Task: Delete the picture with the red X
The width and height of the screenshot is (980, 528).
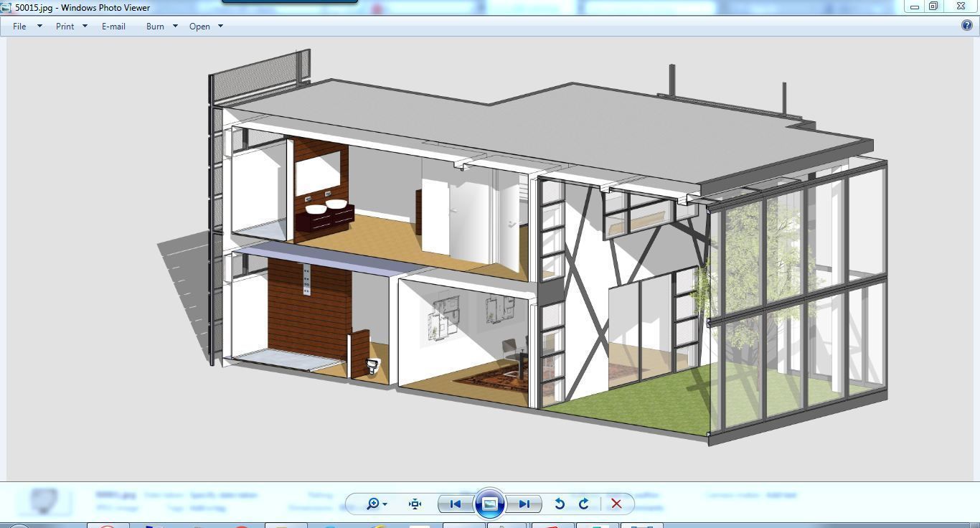Action: [616, 504]
